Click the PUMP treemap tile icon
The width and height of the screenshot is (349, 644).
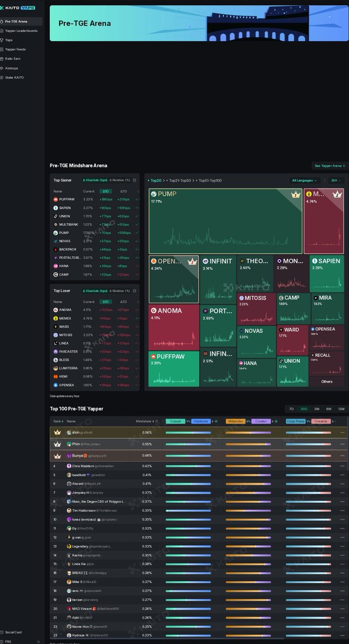point(154,194)
